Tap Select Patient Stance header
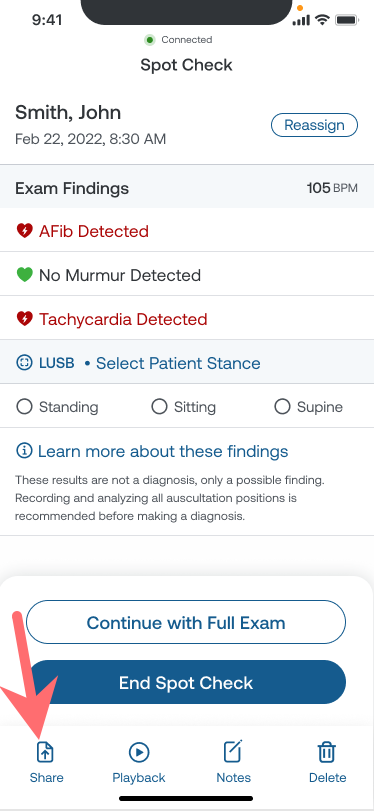 click(x=178, y=363)
